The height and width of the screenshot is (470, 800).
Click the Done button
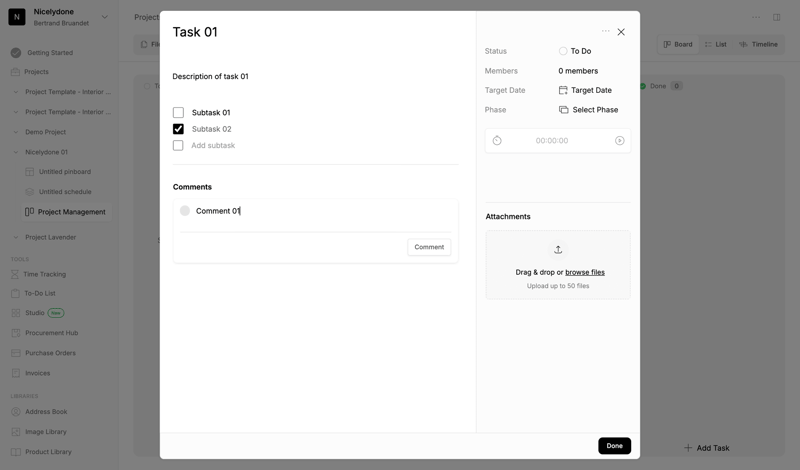614,446
